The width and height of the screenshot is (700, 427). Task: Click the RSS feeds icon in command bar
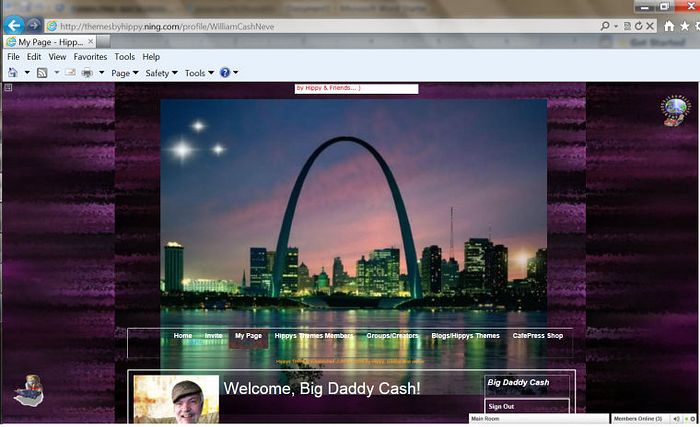coord(42,73)
